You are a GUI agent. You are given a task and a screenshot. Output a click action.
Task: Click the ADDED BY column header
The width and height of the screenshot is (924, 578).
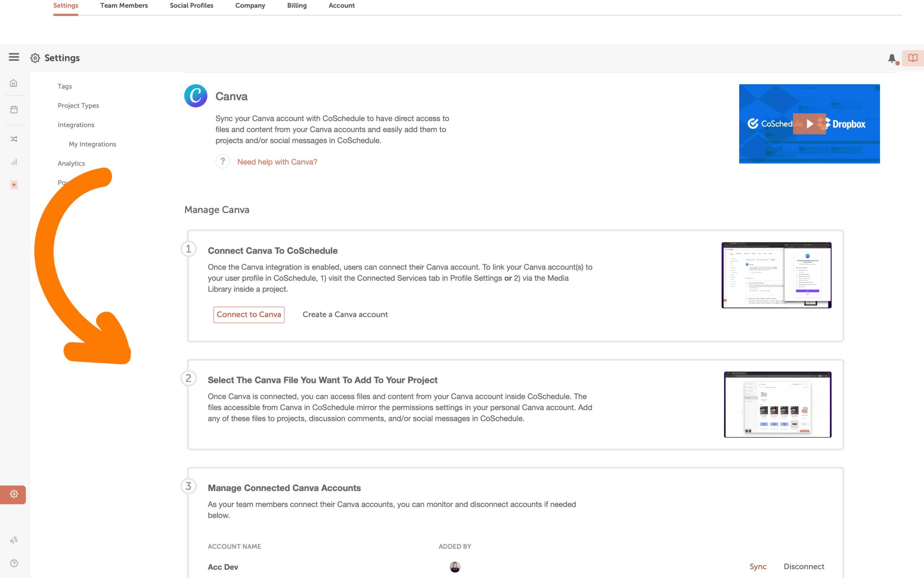click(x=455, y=547)
